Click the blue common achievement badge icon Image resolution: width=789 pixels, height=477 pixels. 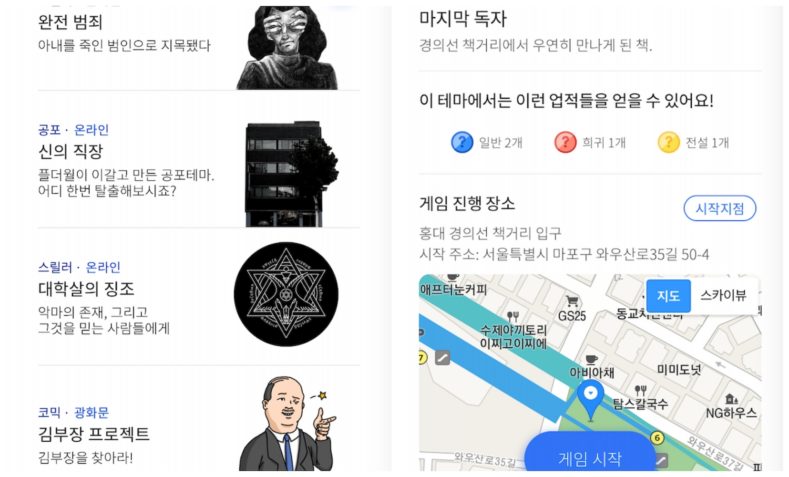pos(461,142)
